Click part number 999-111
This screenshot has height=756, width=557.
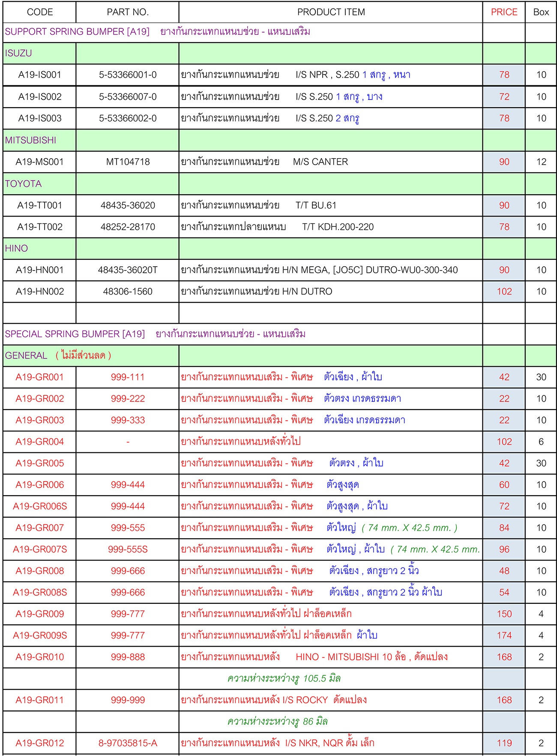(x=128, y=377)
